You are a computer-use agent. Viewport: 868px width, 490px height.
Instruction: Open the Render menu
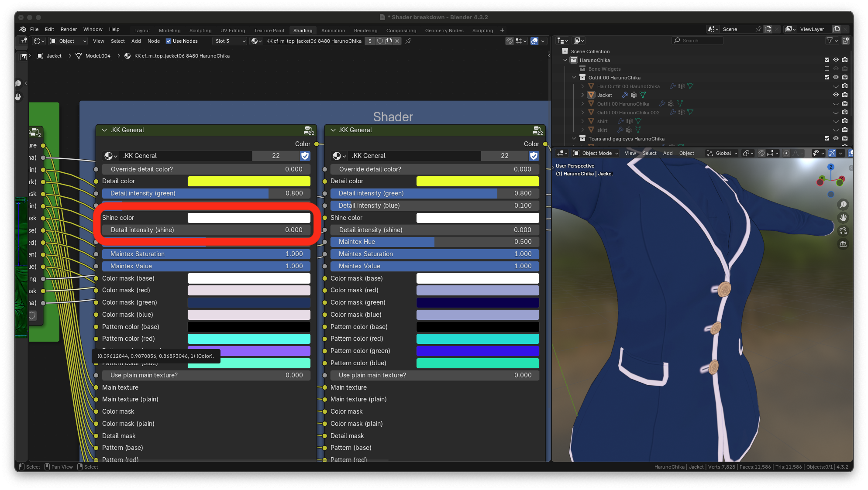tap(69, 29)
